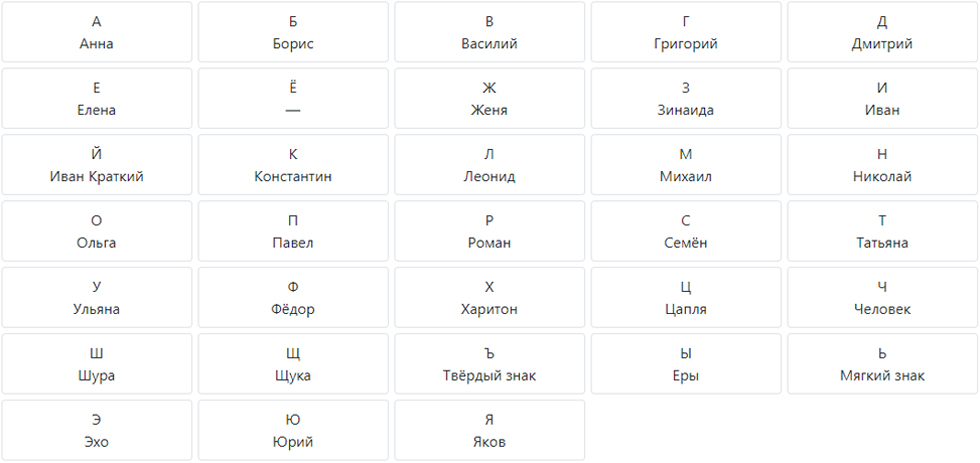
Task: Select the Ф Фёдор card
Action: click(293, 297)
